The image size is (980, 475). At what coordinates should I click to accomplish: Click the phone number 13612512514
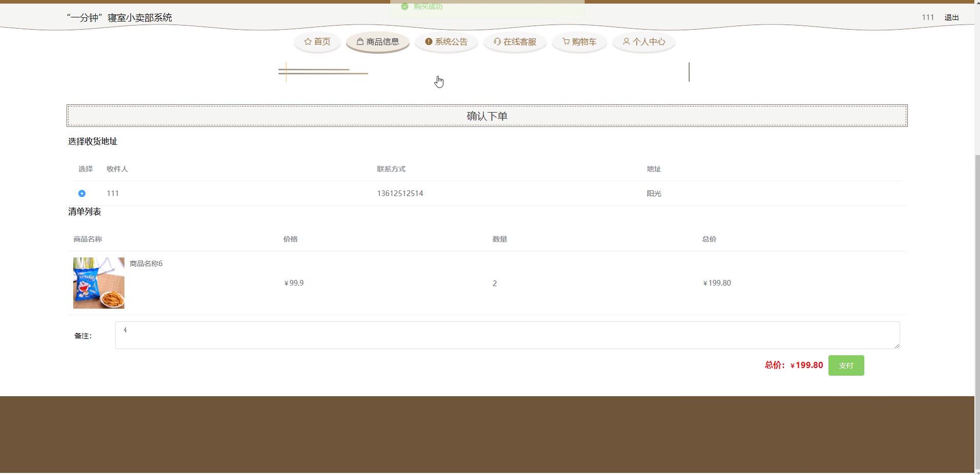(x=400, y=193)
